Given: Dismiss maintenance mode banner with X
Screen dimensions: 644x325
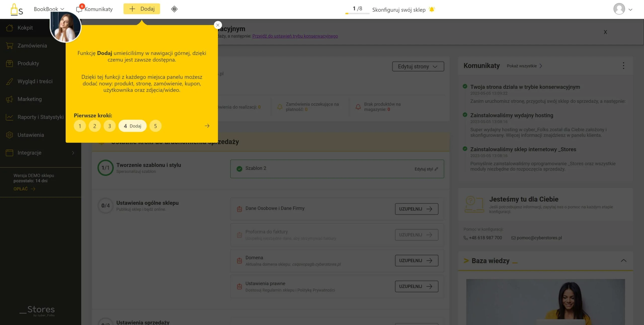Looking at the screenshot, I should click(605, 32).
